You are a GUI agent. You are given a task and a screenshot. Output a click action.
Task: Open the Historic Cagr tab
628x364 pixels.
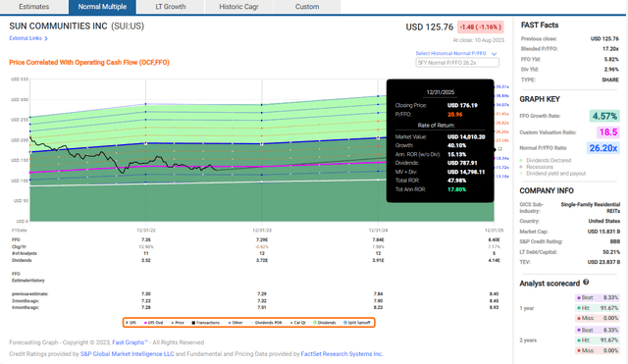(x=238, y=7)
